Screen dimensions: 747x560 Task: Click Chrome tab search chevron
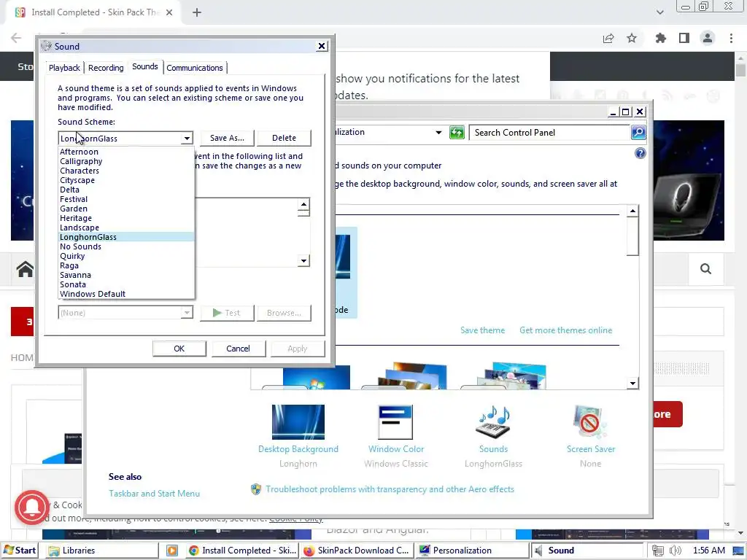tap(659, 12)
